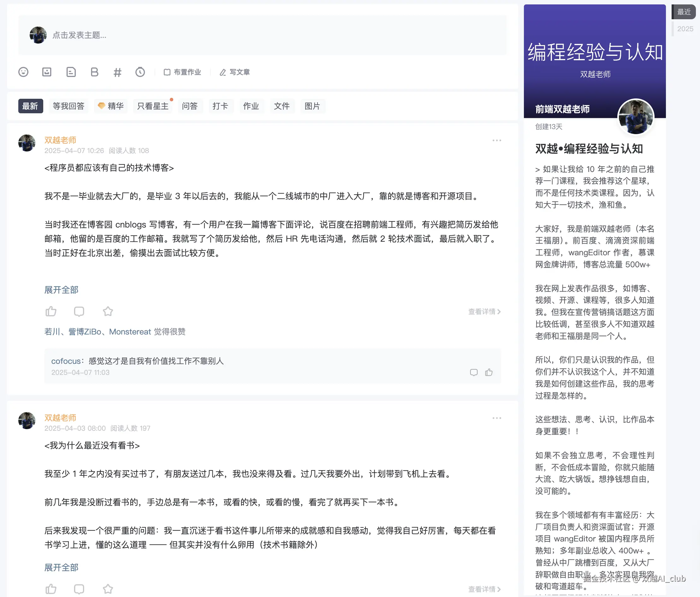This screenshot has height=597, width=700.
Task: Toggle bold formatting in the composer toolbar
Action: 95,72
